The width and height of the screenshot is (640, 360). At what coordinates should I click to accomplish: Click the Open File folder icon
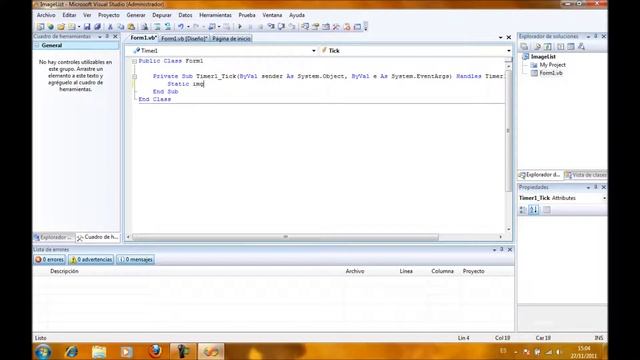(61, 27)
